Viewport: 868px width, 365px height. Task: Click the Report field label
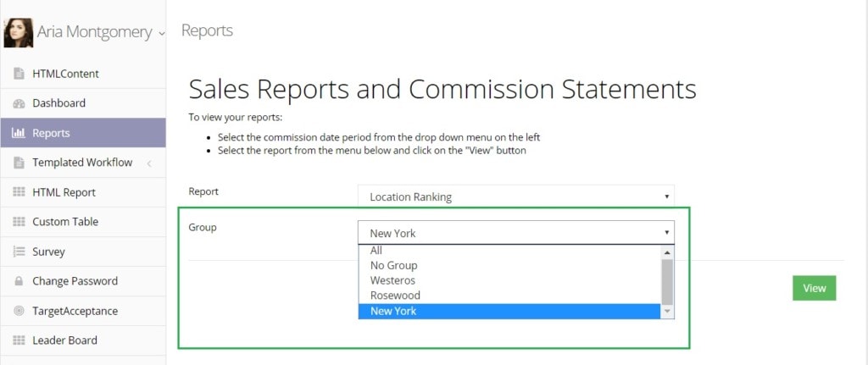pyautogui.click(x=203, y=191)
